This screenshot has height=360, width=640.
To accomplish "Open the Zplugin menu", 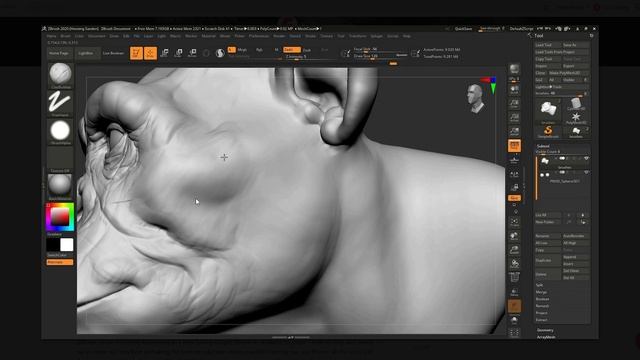I will pyautogui.click(x=376, y=36).
